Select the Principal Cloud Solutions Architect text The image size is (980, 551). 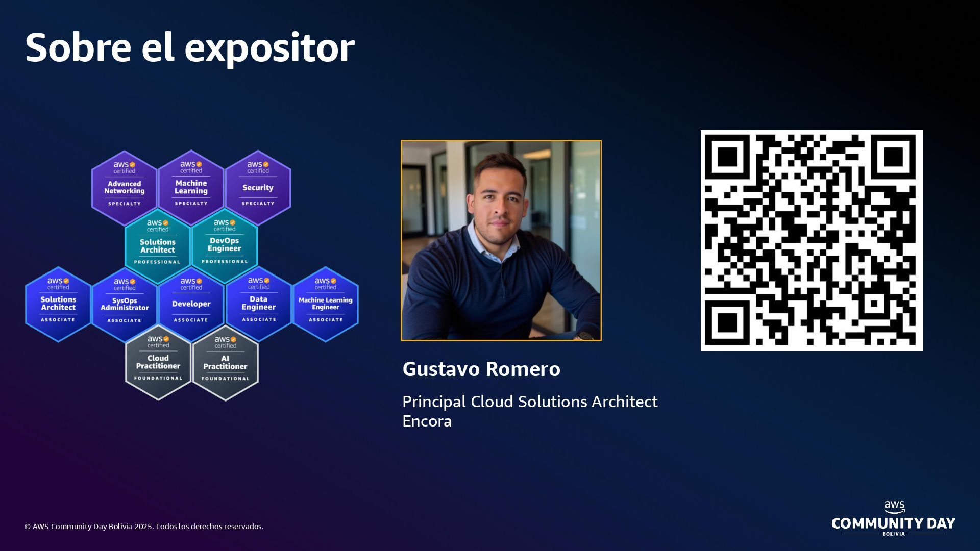point(530,402)
